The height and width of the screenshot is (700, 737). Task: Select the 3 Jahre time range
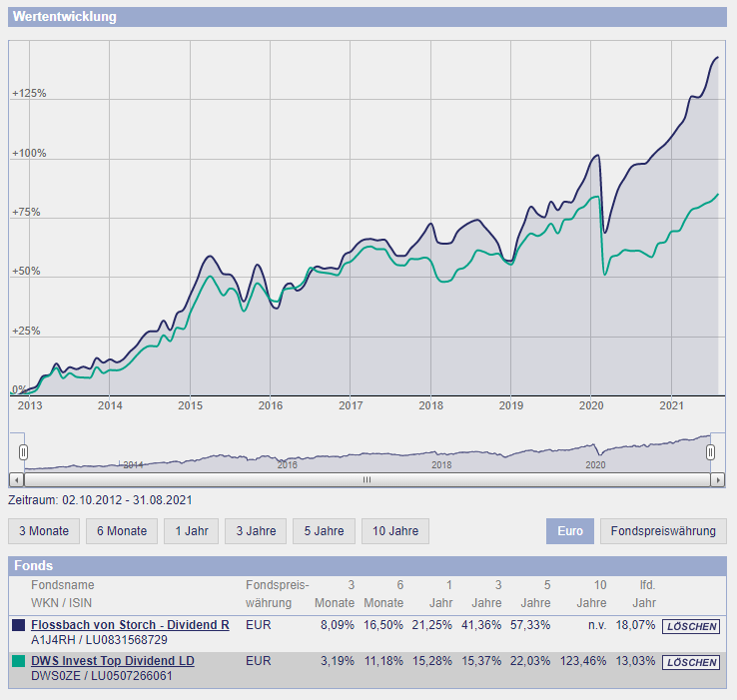pyautogui.click(x=256, y=531)
